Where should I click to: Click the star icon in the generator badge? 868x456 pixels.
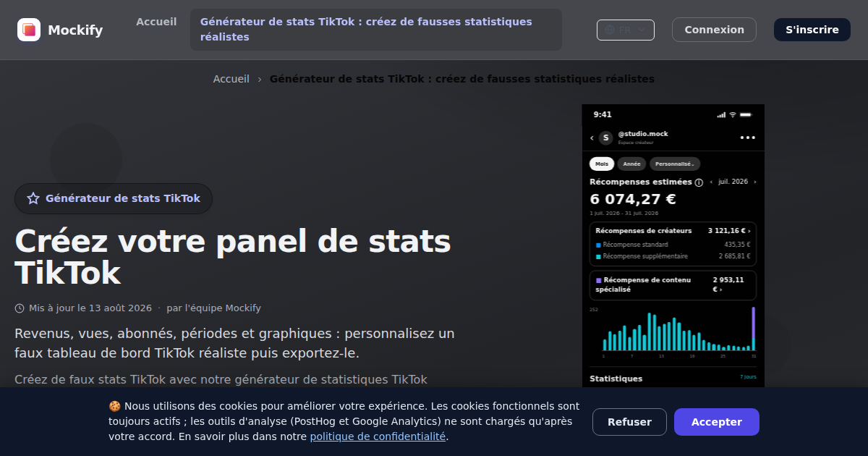coord(33,198)
